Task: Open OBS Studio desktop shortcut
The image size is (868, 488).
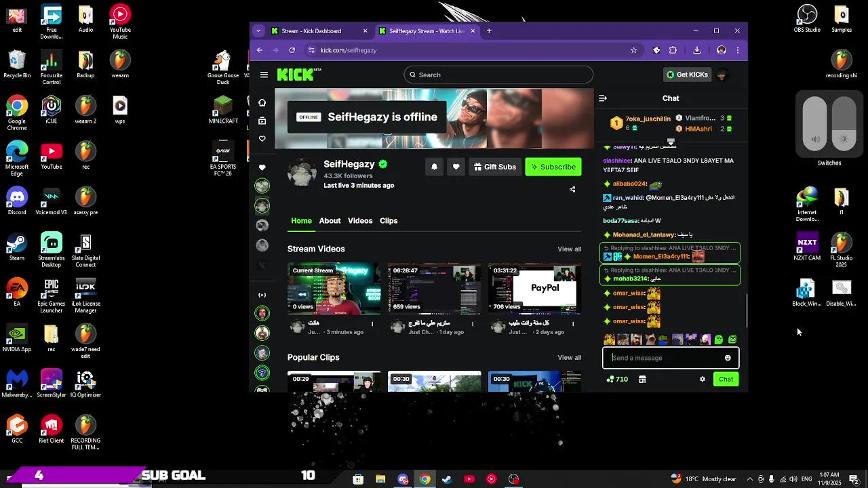Action: pos(807,19)
